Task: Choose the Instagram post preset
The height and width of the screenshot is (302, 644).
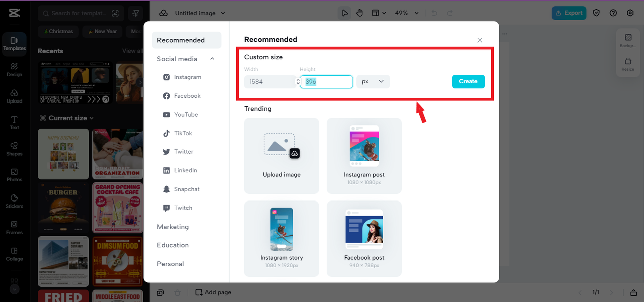Action: coord(364,156)
